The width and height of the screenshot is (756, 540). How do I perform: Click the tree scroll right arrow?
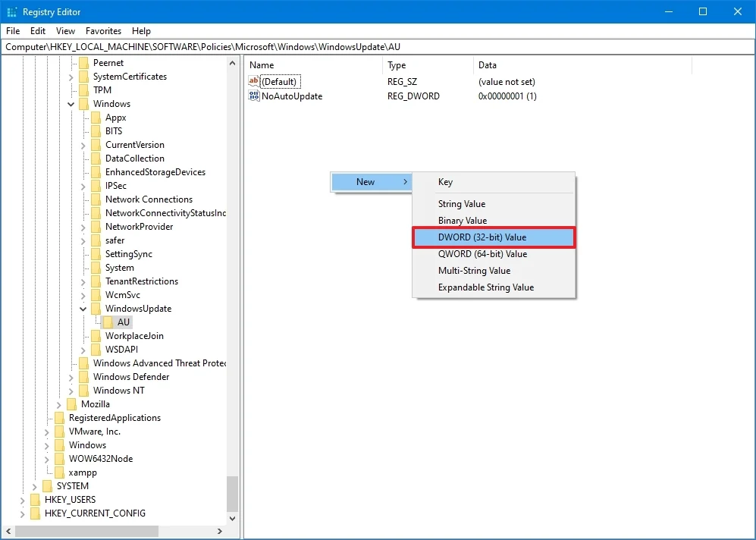220,532
